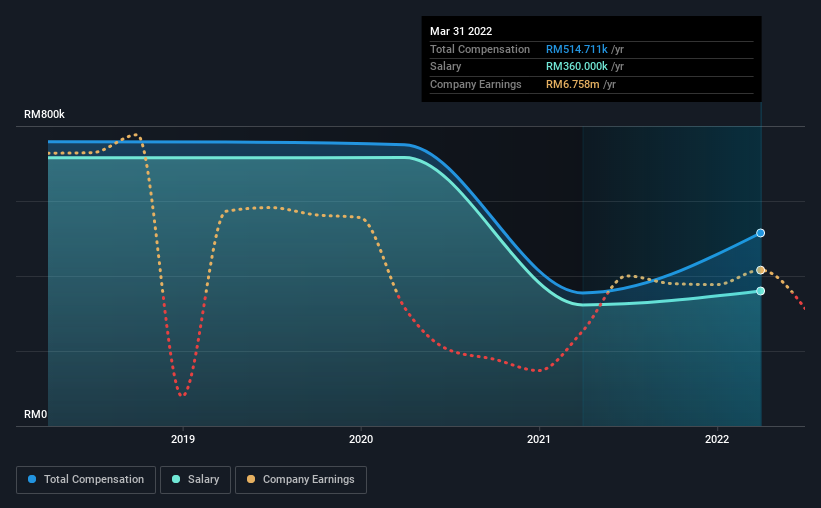Select the 2021 axis label
This screenshot has height=508, width=821.
pyautogui.click(x=539, y=439)
